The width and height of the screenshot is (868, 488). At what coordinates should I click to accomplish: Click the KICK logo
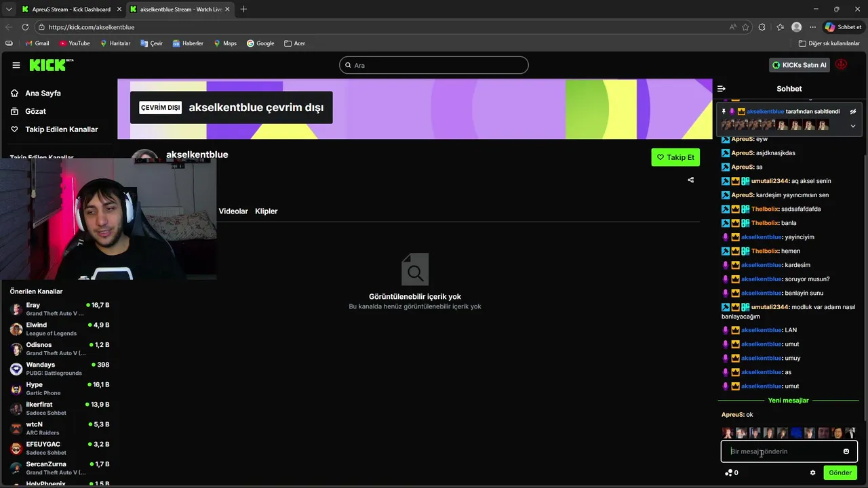point(51,65)
